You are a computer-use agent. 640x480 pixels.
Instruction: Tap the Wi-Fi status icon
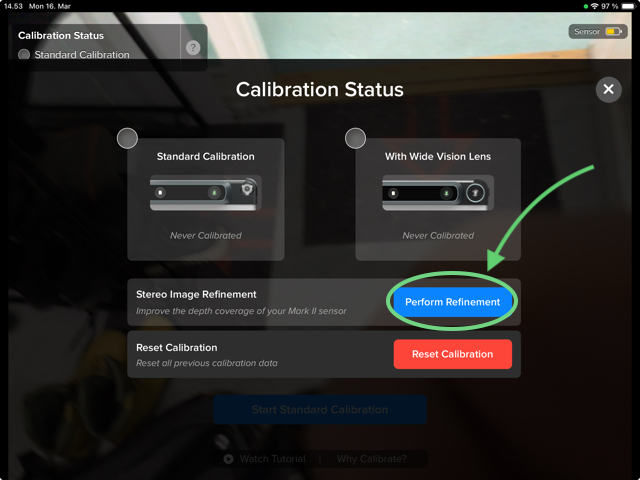click(594, 6)
